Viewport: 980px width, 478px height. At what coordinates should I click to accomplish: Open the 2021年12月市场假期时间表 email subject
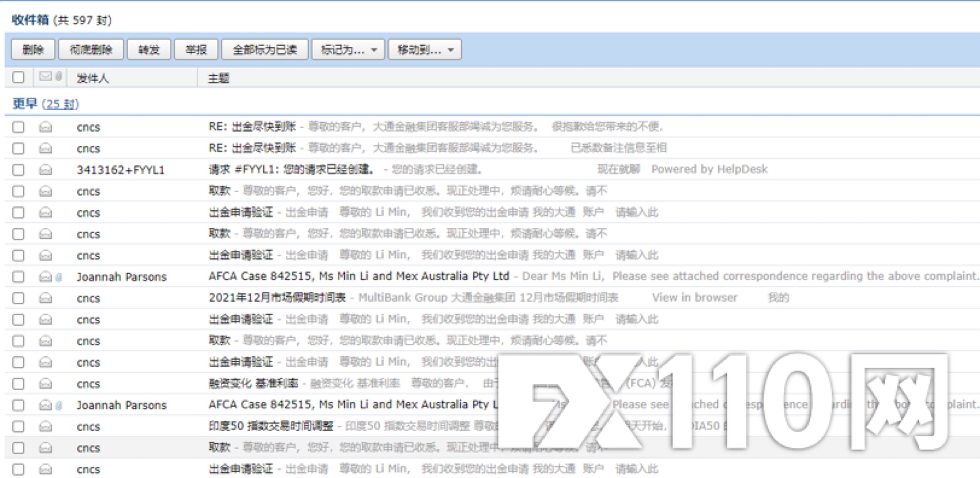pyautogui.click(x=277, y=298)
